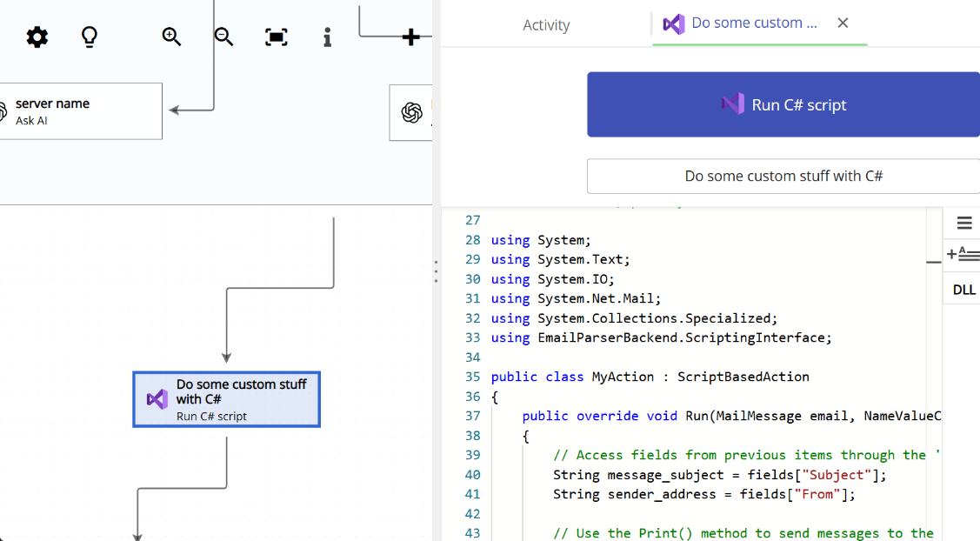Screen dimensions: 980x541
Task: Open the workflow settings gear icon
Action: [x=37, y=37]
